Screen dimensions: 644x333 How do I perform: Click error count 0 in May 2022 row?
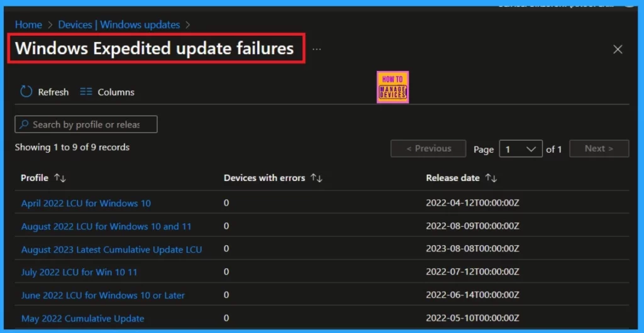226,319
